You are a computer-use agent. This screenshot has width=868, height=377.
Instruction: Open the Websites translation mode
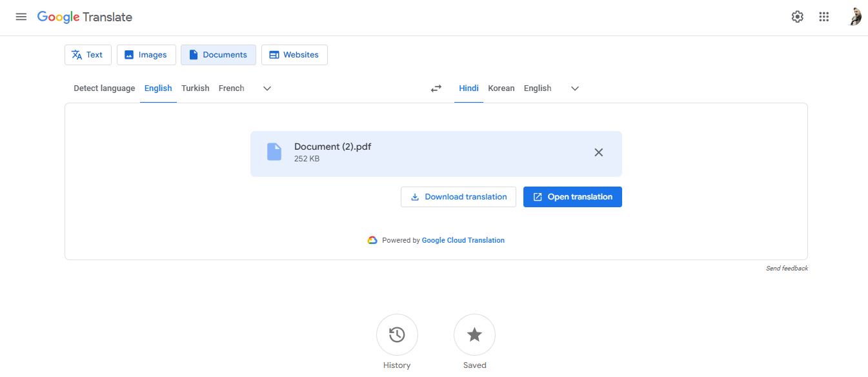pos(294,55)
